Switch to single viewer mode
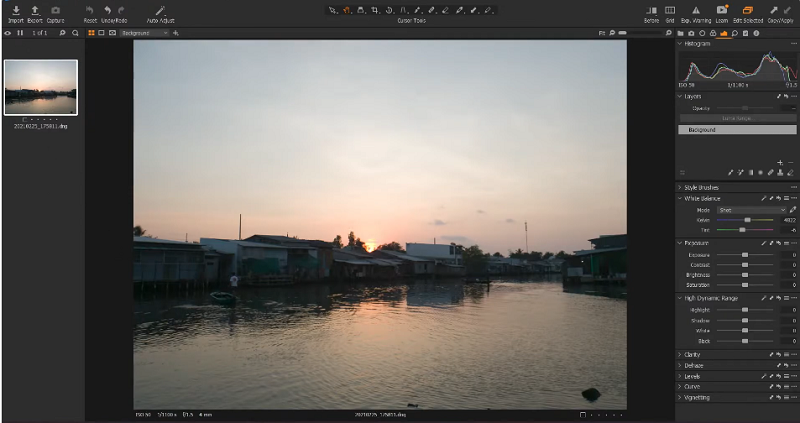The image size is (800, 423). click(x=102, y=33)
